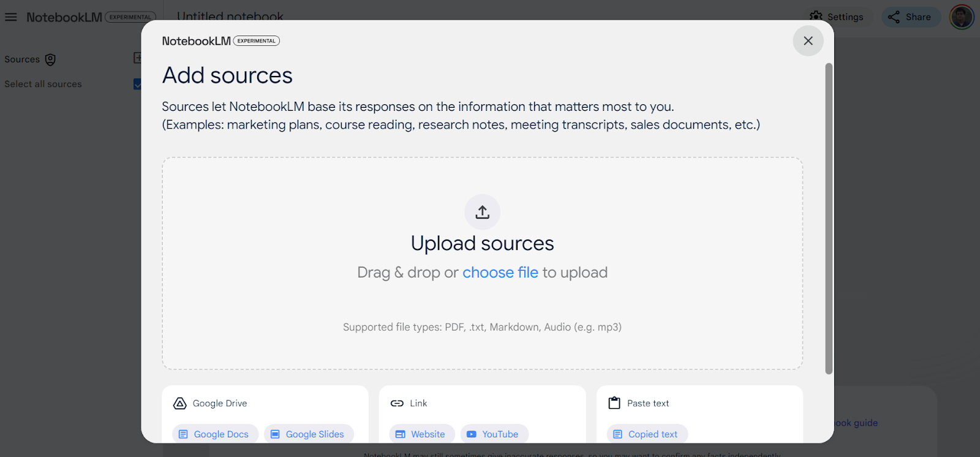Add a YouTube link source
Image resolution: width=980 pixels, height=457 pixels.
tap(494, 434)
